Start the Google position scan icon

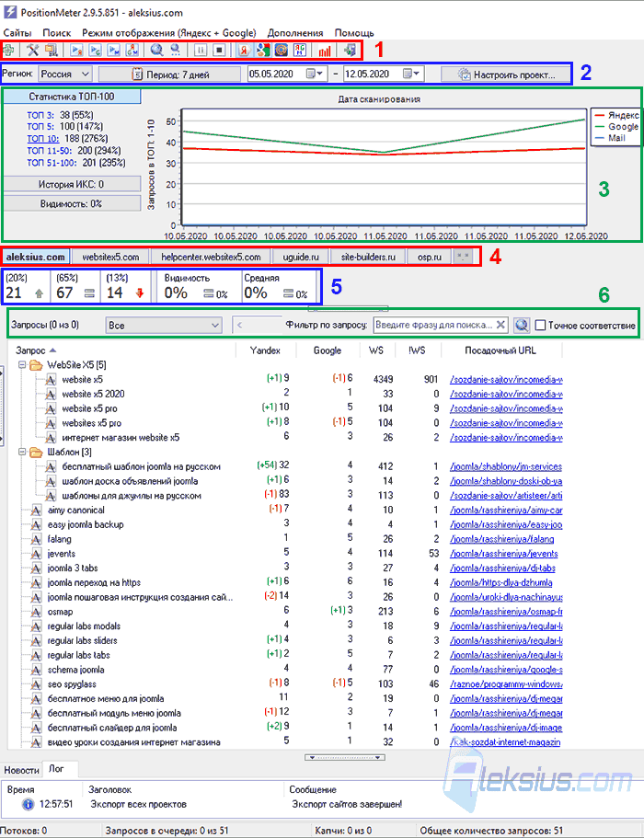point(95,51)
